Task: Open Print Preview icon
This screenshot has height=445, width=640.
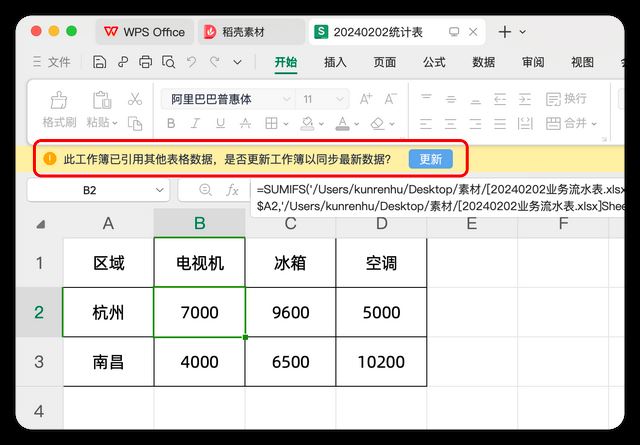Action: pos(168,62)
